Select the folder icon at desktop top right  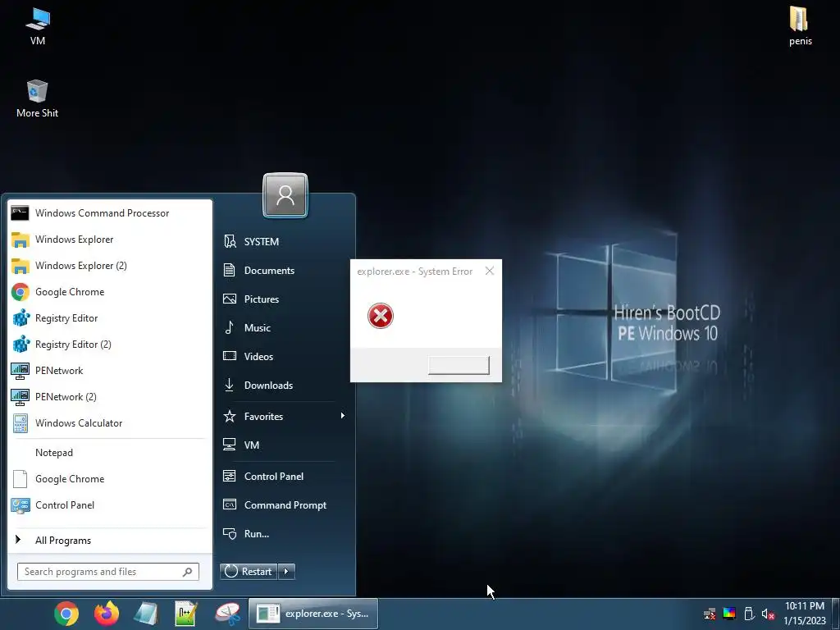click(x=800, y=27)
